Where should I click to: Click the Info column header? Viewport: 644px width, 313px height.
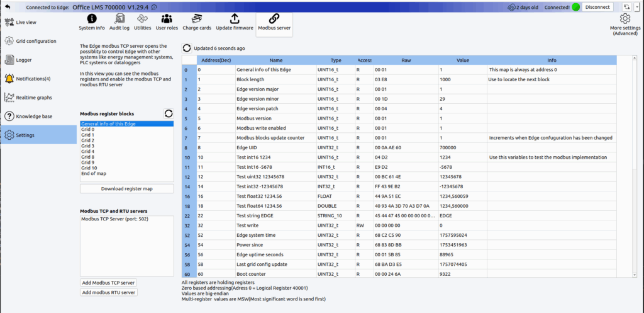point(552,60)
